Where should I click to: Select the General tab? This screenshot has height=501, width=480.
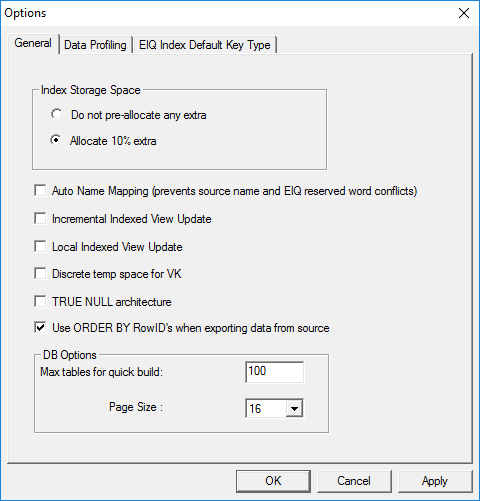coord(33,43)
